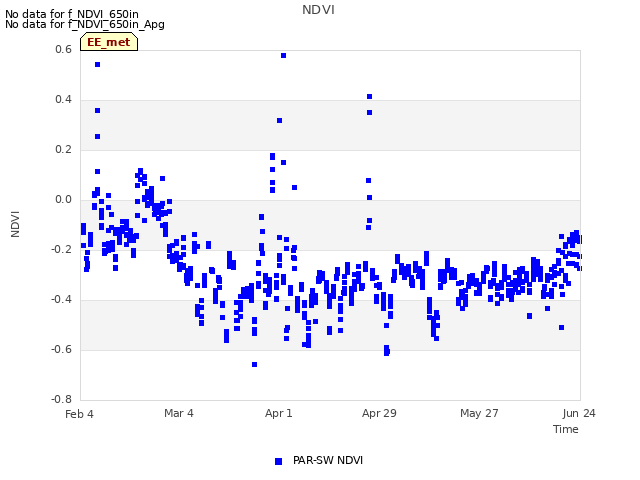Click 'No data for f_NDVI_650in_Apg' message

coord(85,24)
